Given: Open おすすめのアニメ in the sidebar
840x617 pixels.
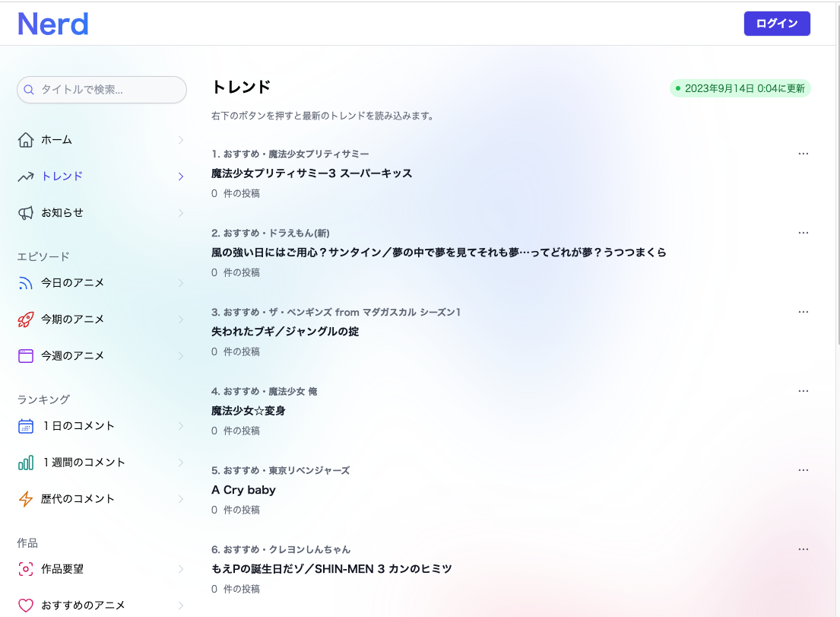Looking at the screenshot, I should pyautogui.click(x=102, y=605).
